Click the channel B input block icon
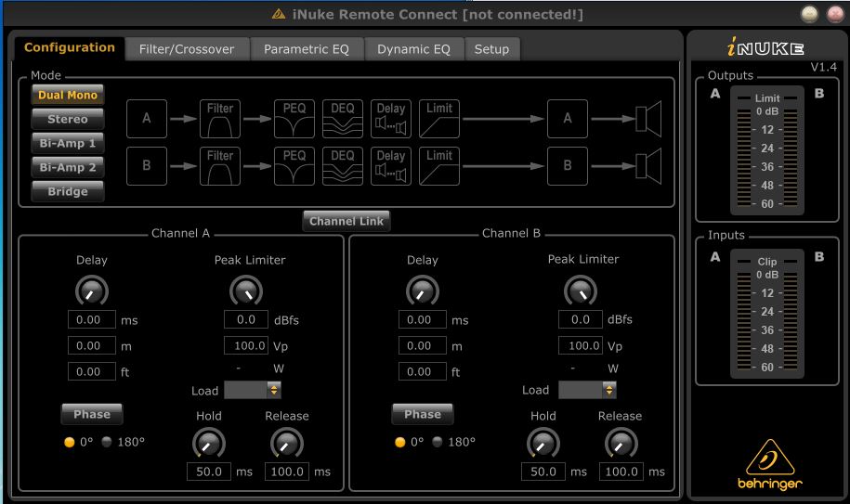The width and height of the screenshot is (850, 504). [147, 166]
